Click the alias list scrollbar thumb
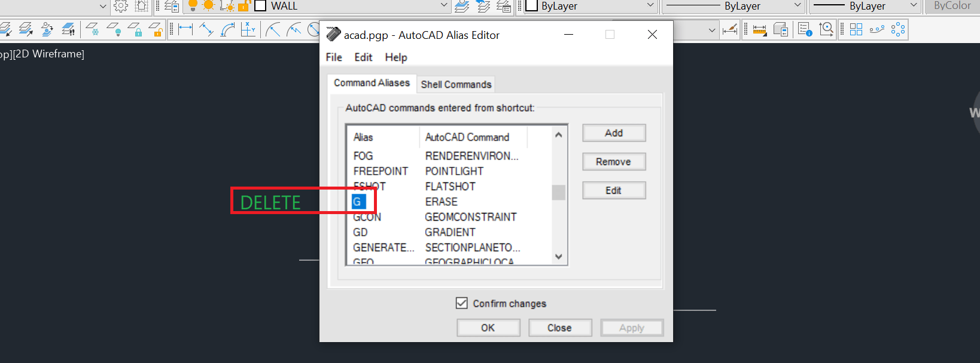The image size is (980, 363). click(558, 192)
